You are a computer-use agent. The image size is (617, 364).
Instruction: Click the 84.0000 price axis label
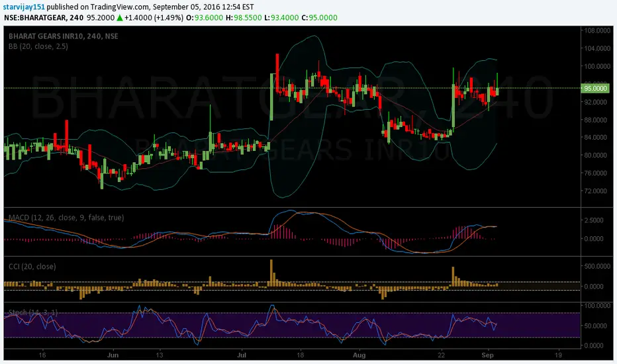pos(595,138)
